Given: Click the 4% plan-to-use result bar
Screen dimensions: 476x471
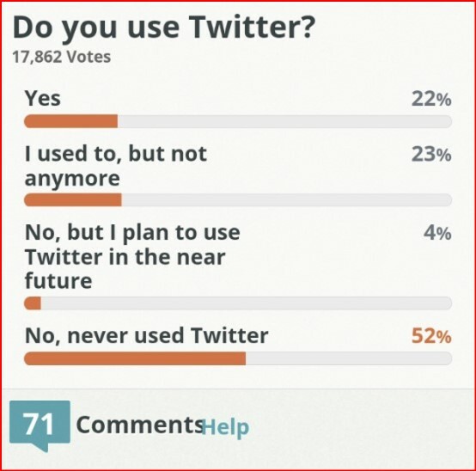Looking at the screenshot, I should pyautogui.click(x=238, y=303).
